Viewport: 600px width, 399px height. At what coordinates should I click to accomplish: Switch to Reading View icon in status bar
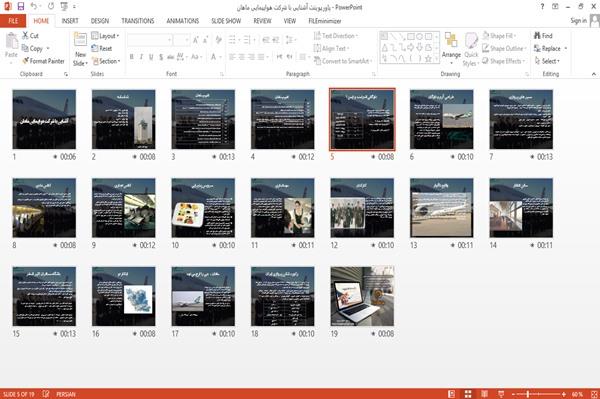point(484,394)
